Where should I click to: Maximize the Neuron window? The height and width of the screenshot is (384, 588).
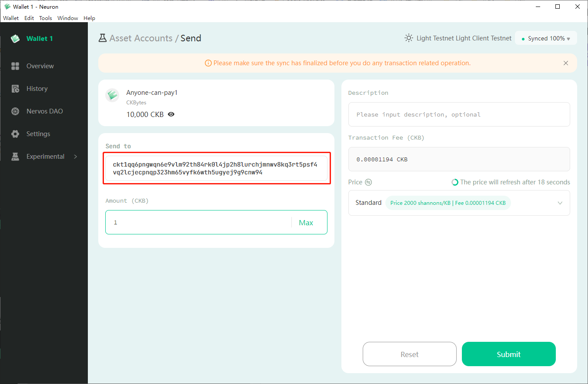(x=558, y=7)
